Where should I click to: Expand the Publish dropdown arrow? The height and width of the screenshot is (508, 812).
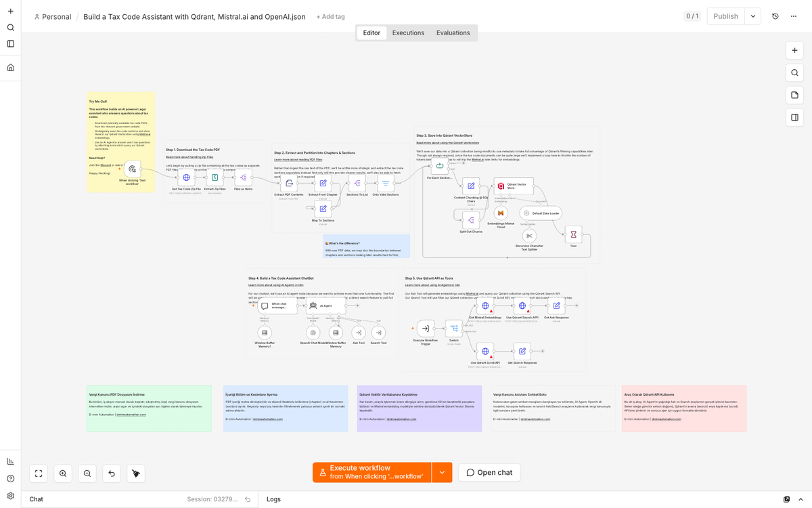pyautogui.click(x=752, y=16)
